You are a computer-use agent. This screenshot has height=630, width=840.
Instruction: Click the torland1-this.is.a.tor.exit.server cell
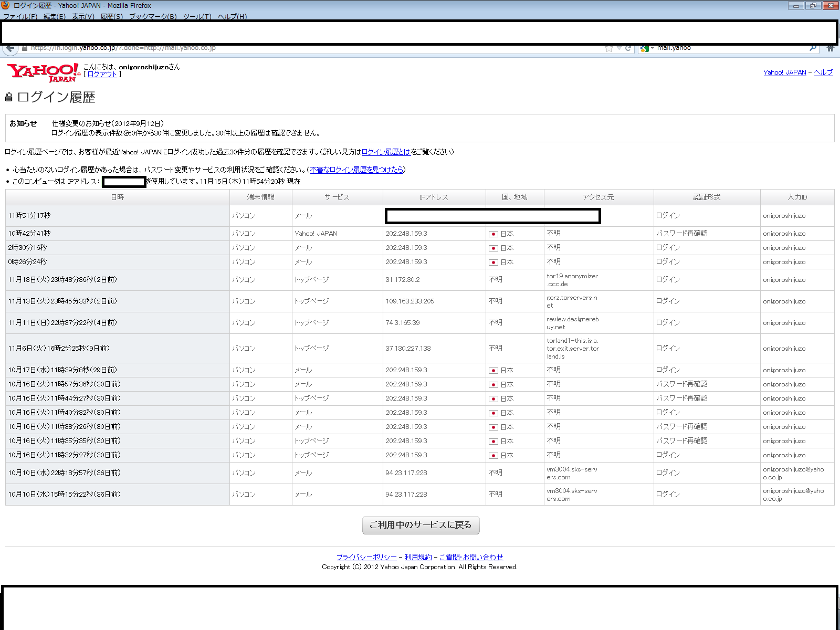point(598,349)
